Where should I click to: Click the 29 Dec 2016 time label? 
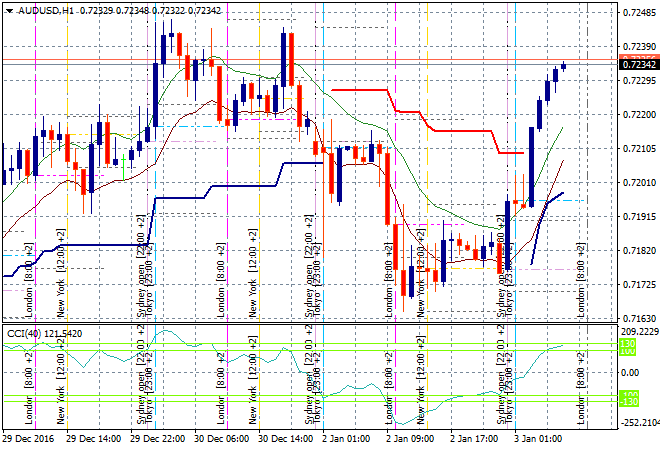(28, 439)
